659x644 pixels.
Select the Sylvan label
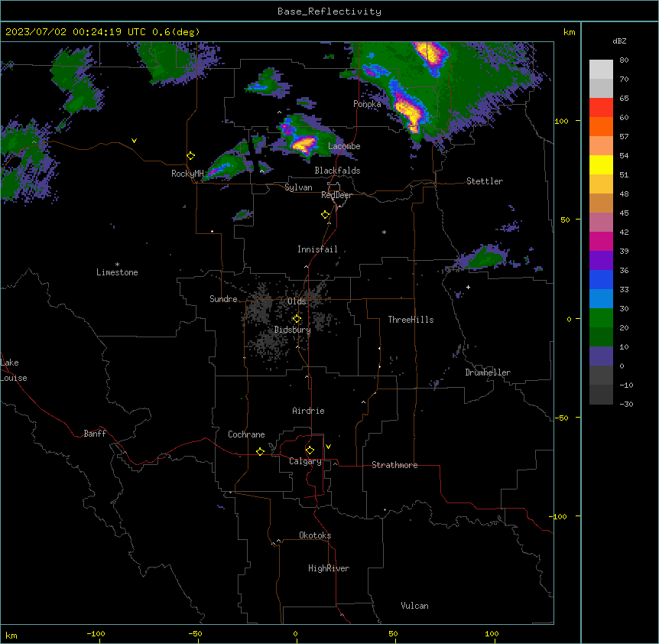(x=298, y=187)
